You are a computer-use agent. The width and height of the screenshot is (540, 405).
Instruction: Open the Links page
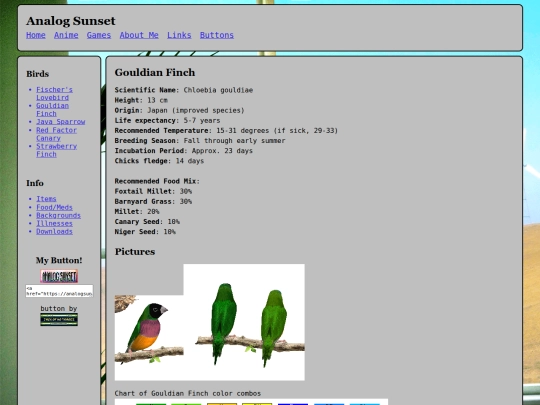(179, 35)
